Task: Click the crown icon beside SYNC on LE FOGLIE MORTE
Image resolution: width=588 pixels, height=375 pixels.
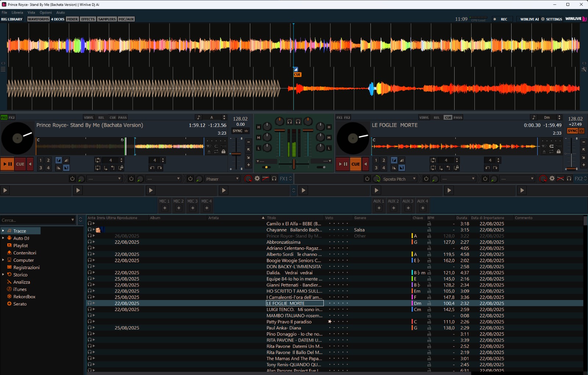Action: tap(581, 131)
